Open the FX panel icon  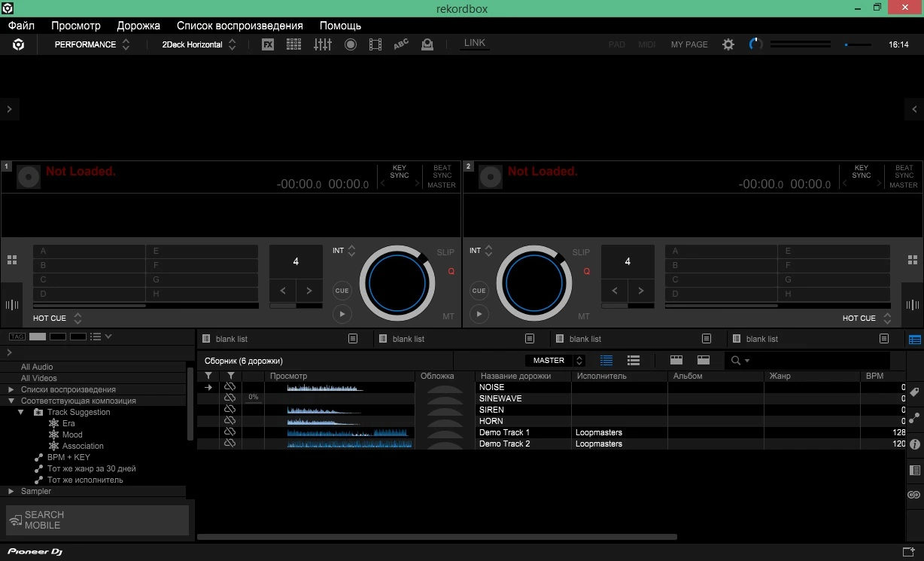tap(267, 44)
